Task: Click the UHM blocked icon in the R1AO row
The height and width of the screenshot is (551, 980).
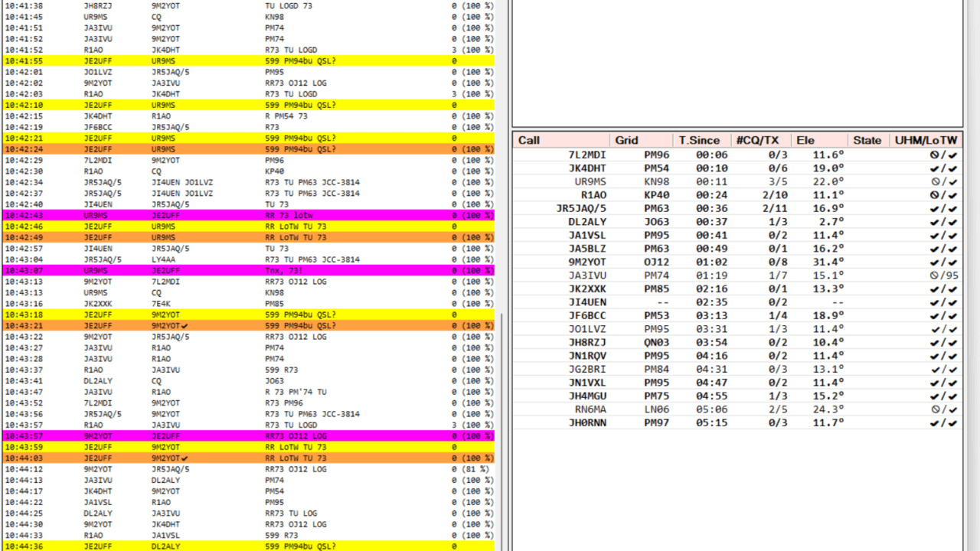Action: click(x=935, y=195)
